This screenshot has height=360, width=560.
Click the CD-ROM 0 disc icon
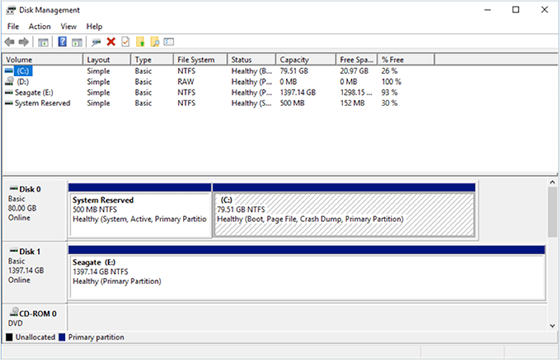click(14, 312)
